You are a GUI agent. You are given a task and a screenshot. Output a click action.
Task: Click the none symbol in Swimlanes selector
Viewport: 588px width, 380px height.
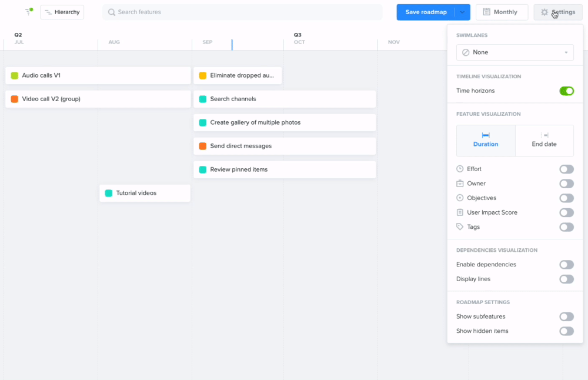[x=466, y=52]
